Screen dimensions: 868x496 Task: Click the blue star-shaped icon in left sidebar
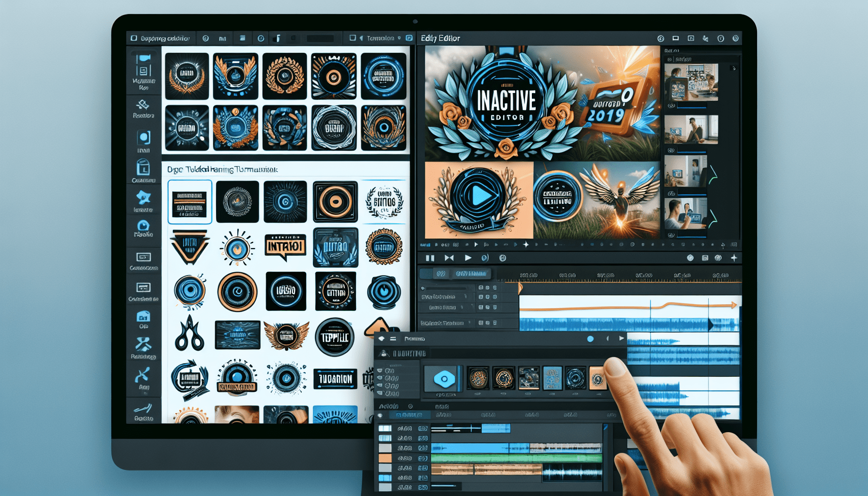[x=143, y=197]
